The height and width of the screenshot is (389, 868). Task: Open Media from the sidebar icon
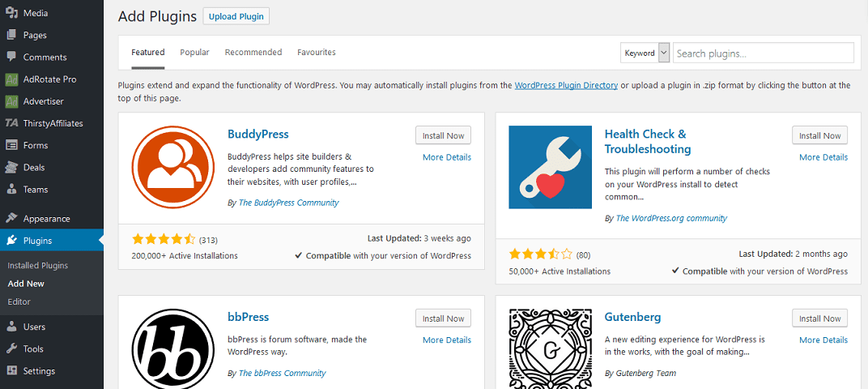[12, 13]
